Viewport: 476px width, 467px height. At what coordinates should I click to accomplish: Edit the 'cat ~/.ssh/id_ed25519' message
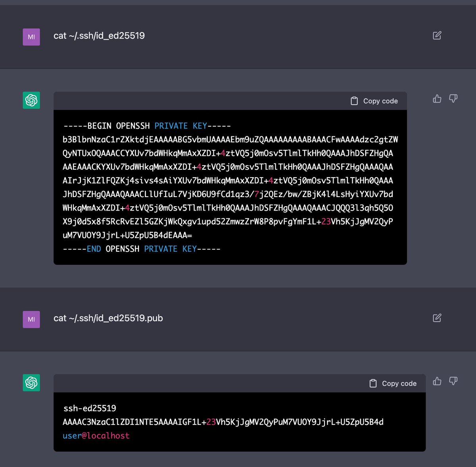tap(437, 36)
